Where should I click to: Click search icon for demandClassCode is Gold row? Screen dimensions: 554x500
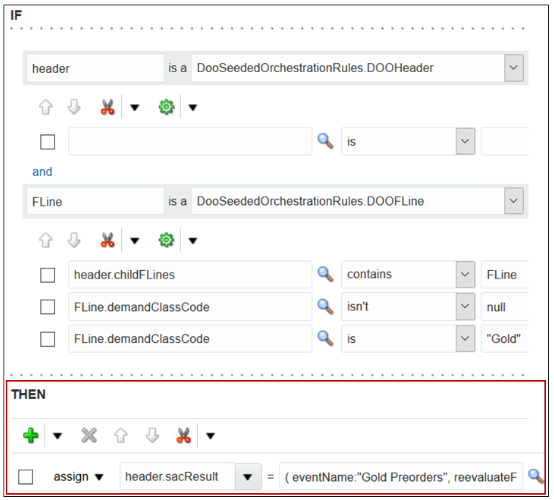click(x=325, y=339)
